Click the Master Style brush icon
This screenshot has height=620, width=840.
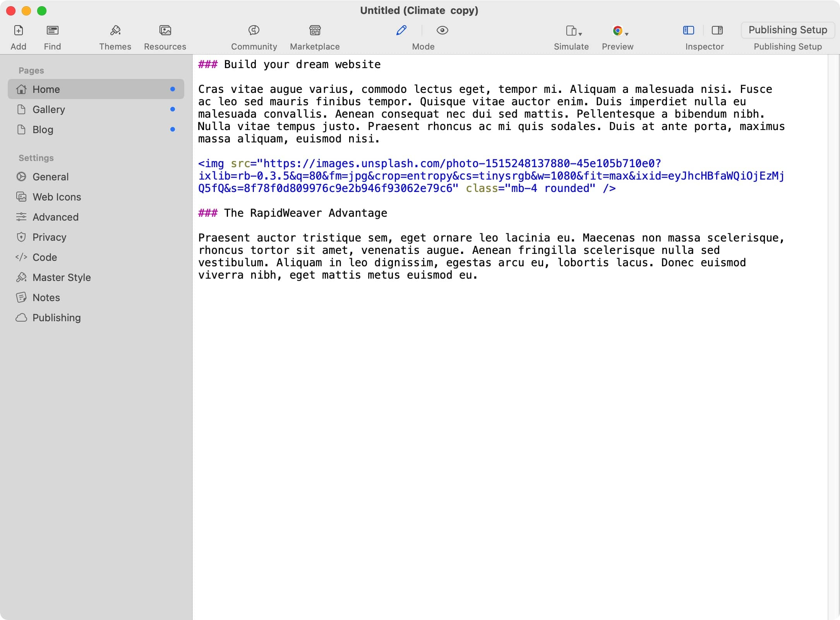(21, 277)
